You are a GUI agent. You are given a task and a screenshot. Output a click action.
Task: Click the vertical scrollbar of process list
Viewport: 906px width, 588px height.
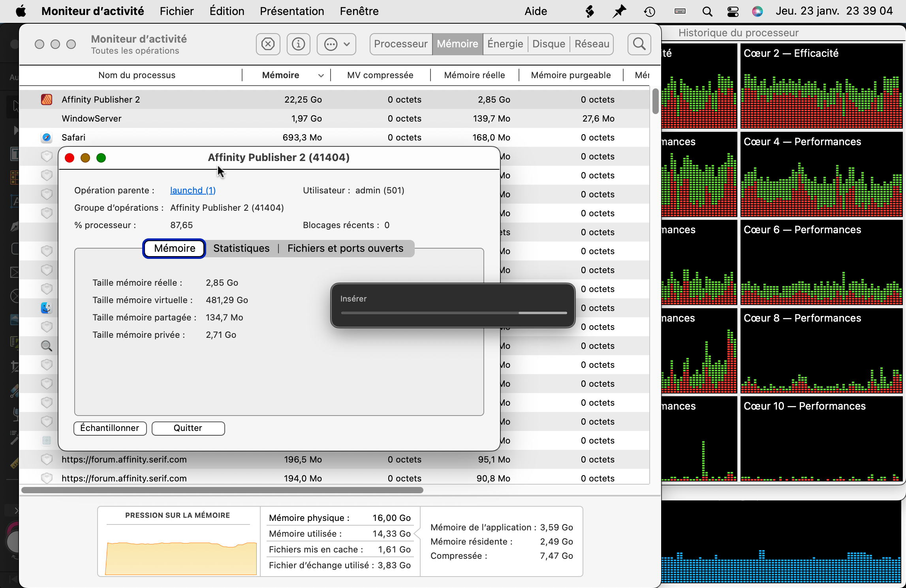pyautogui.click(x=655, y=101)
